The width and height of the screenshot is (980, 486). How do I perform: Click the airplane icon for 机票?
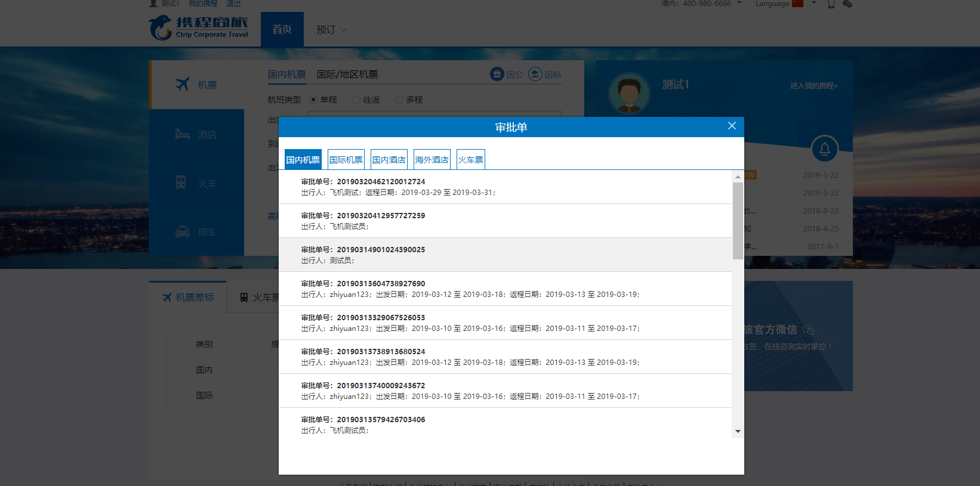pos(183,85)
